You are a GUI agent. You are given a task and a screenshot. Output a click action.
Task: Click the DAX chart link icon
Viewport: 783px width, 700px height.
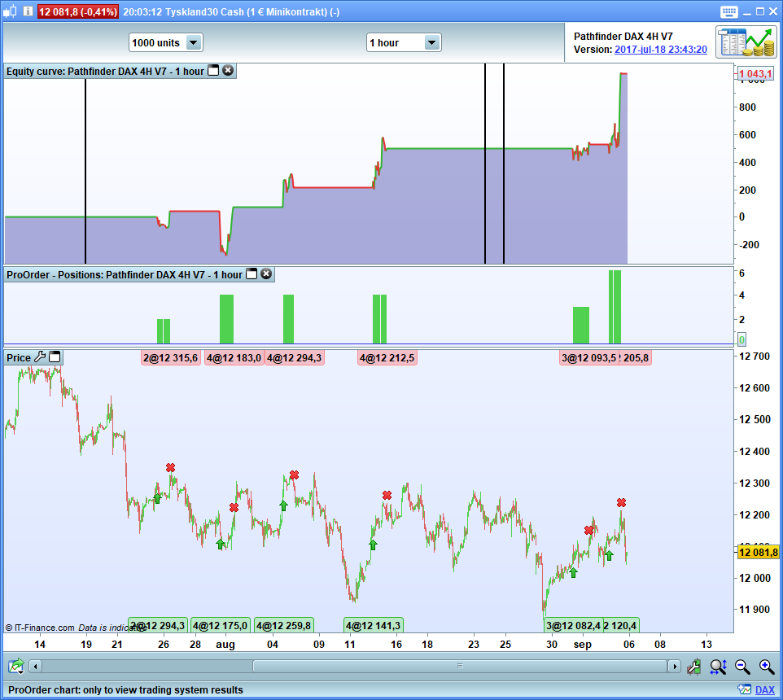745,689
